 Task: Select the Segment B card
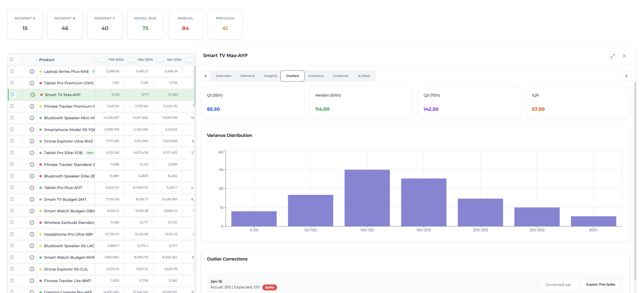(65, 24)
